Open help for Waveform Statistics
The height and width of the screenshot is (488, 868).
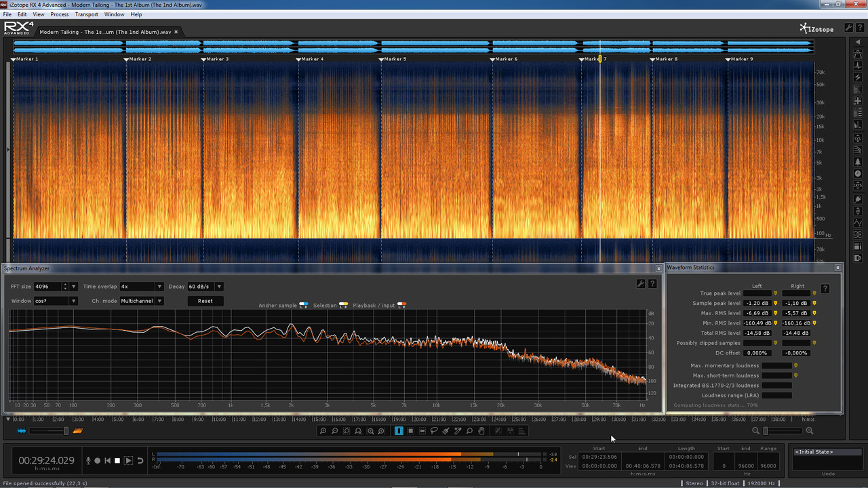point(825,289)
